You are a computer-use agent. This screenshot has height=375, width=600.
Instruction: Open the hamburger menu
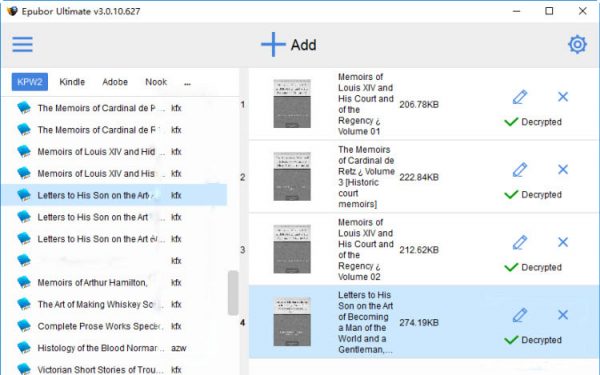[x=22, y=44]
